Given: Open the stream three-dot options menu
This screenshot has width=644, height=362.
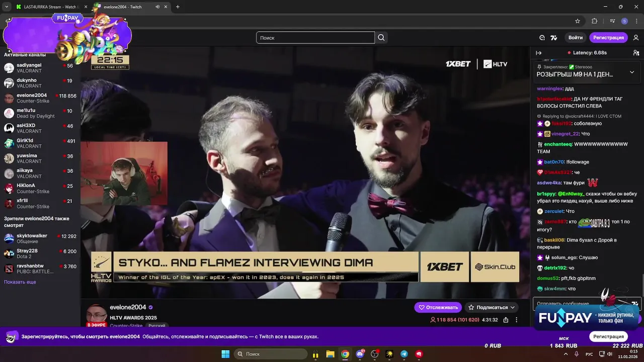Looking at the screenshot, I should point(516,320).
